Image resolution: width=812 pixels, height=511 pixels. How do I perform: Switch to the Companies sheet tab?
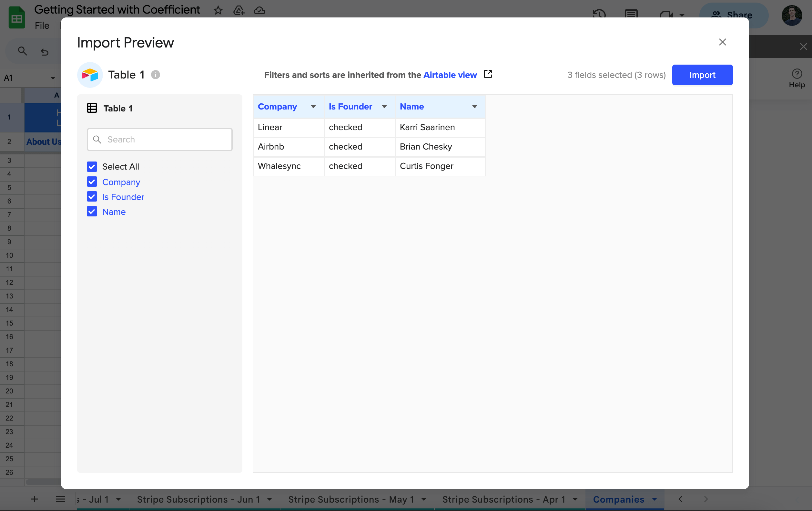coord(618,499)
